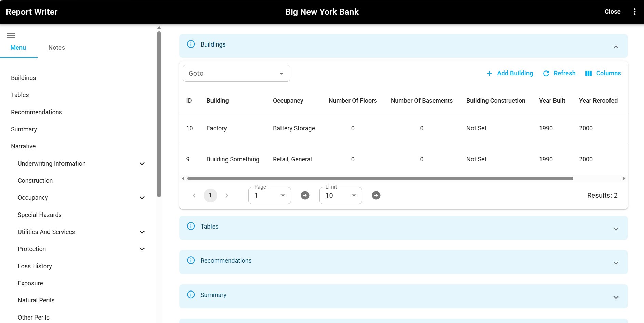The width and height of the screenshot is (644, 323).
Task: Click the Buildings section info icon
Action: tap(191, 44)
